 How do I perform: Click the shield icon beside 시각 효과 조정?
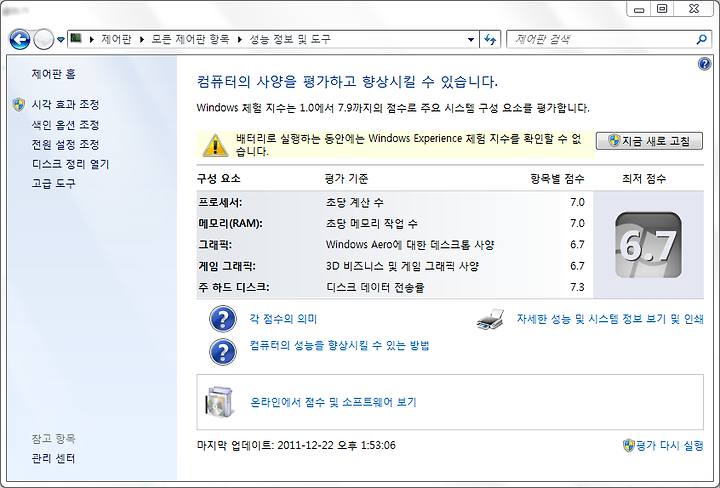coord(19,105)
